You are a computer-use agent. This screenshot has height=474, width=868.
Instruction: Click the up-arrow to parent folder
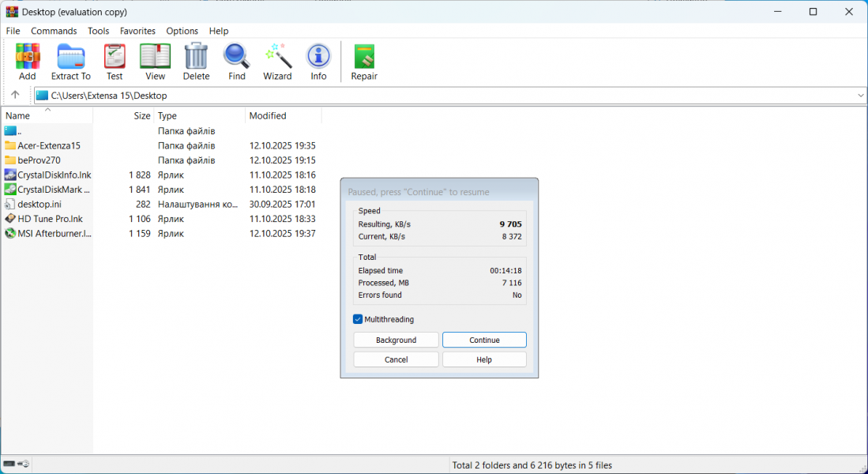[x=15, y=95]
